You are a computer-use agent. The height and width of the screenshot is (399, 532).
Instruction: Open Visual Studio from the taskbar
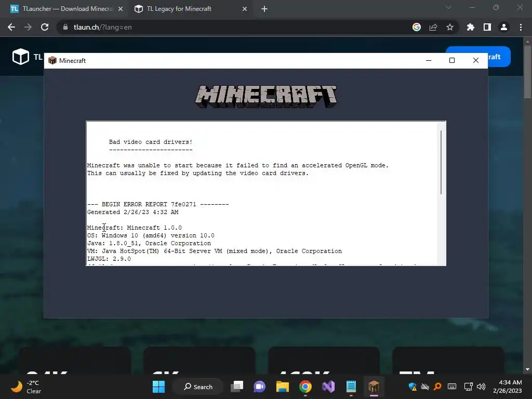[x=328, y=387]
